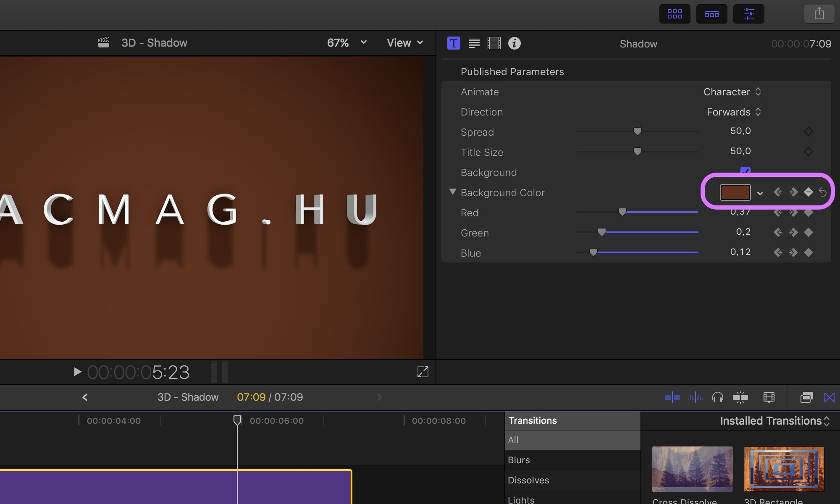Collapse the Background Color disclosure triangle
840x504 pixels.
tap(452, 192)
